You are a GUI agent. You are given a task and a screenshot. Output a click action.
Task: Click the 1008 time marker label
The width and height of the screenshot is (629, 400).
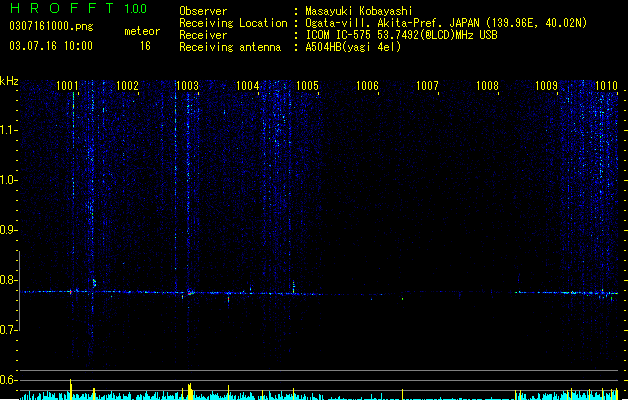click(487, 86)
